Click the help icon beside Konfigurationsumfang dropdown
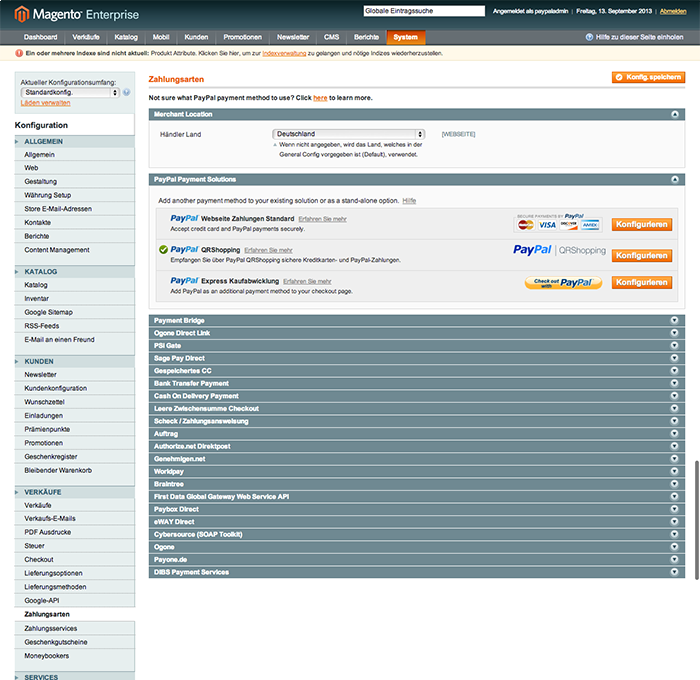700x680 pixels. tap(126, 92)
